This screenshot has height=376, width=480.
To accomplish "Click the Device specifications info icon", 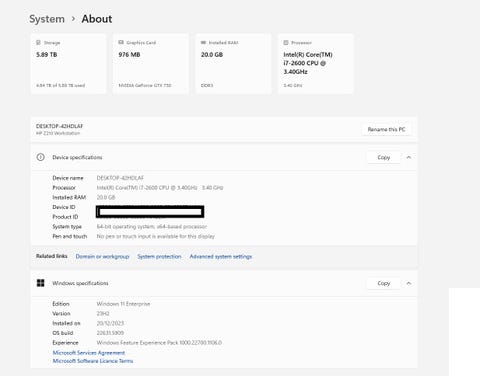I will [40, 157].
